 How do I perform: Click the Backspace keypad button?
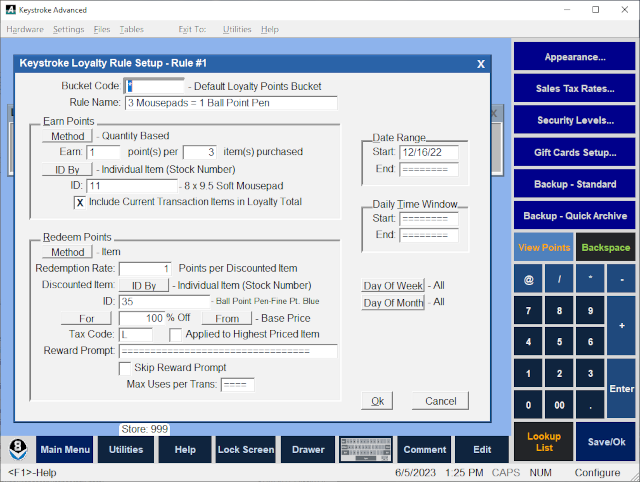(x=607, y=246)
